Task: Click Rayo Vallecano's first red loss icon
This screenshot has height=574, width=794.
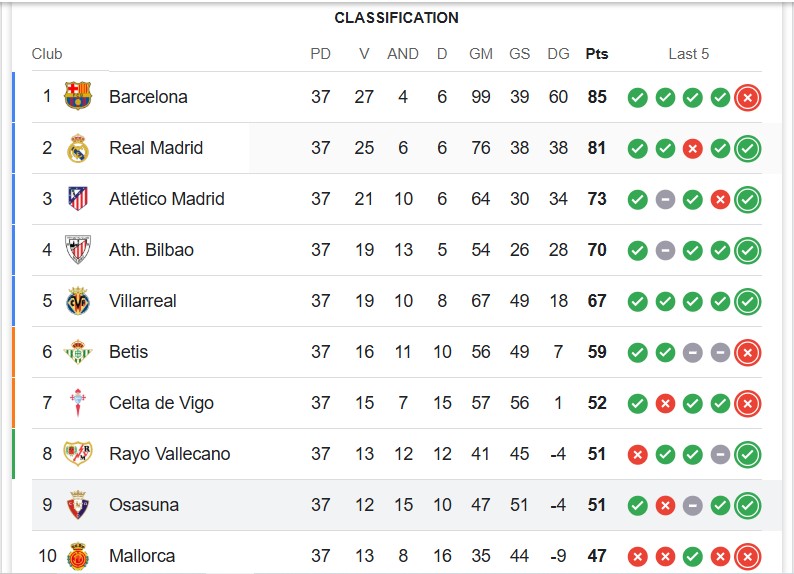Action: 637,455
